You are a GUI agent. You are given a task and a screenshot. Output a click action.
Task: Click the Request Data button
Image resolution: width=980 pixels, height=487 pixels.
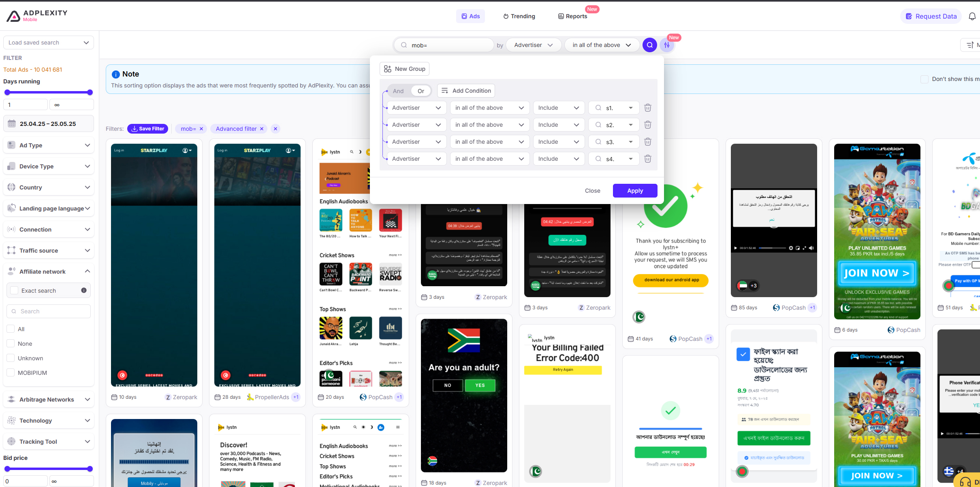coord(931,16)
